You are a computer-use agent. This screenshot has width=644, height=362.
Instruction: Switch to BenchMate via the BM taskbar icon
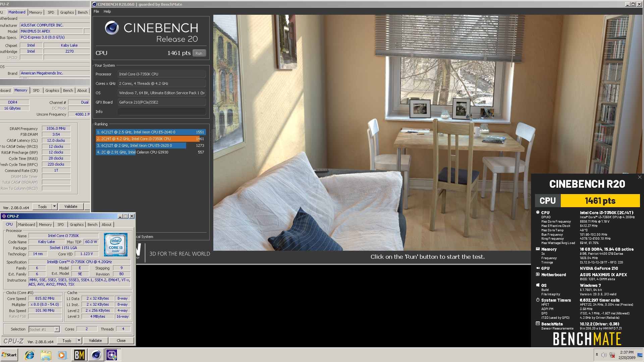[79, 355]
